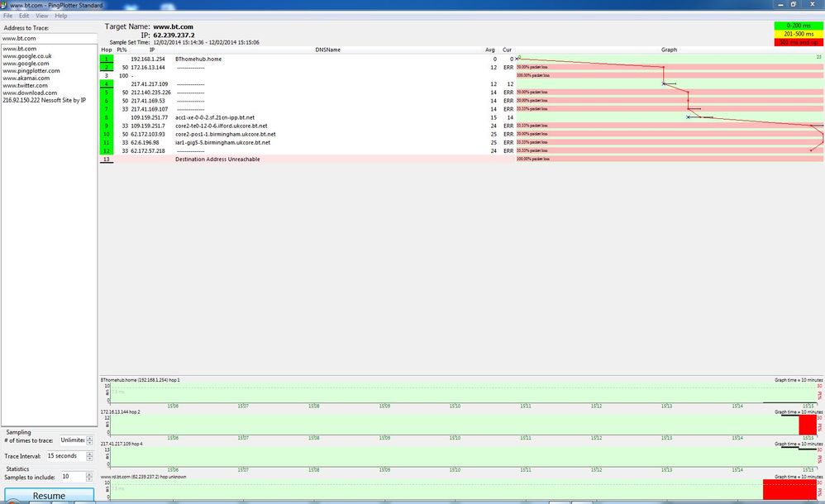
Task: Adjust the '# of times to trace' spinner arrows
Action: (89, 440)
